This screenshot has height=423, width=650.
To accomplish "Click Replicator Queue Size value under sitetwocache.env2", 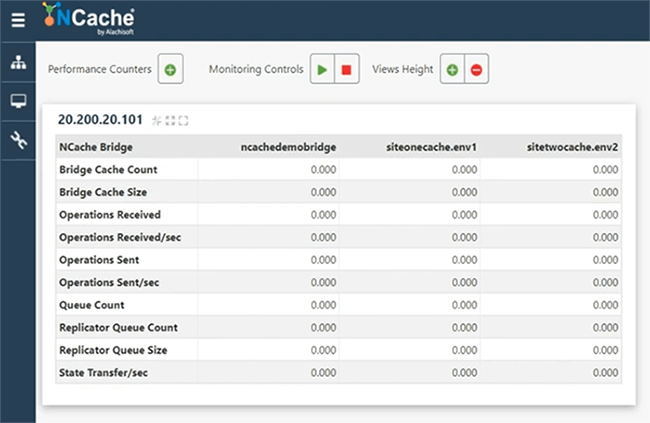I will pyautogui.click(x=605, y=350).
